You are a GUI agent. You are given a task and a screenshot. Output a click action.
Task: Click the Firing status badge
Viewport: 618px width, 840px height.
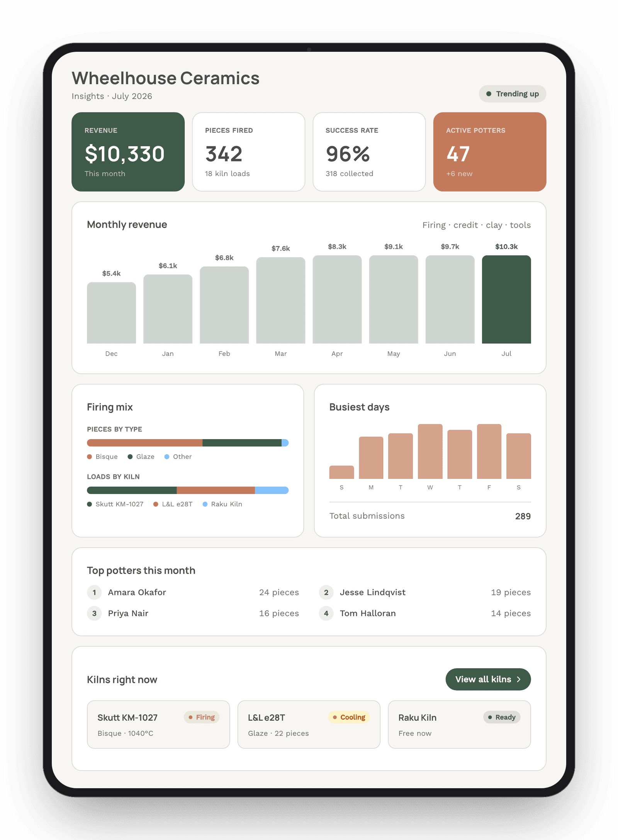202,717
